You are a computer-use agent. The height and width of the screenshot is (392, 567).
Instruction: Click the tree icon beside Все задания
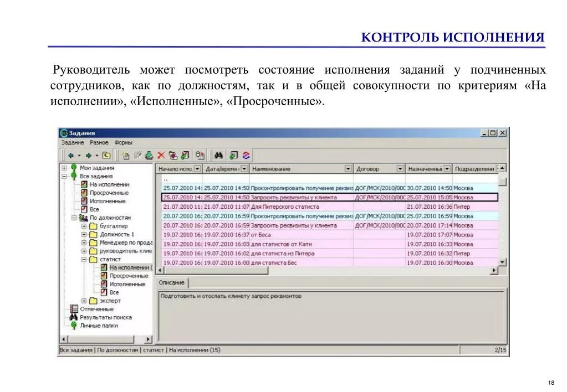pos(74,176)
